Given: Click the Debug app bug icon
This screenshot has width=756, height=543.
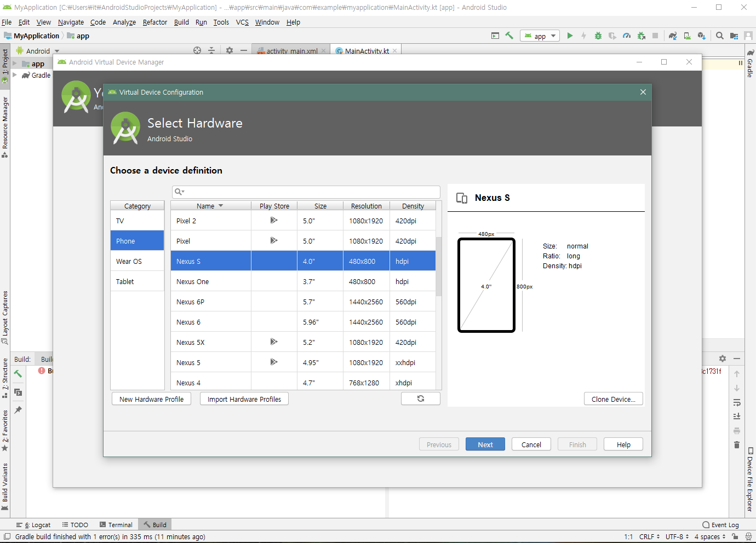Looking at the screenshot, I should click(x=598, y=36).
